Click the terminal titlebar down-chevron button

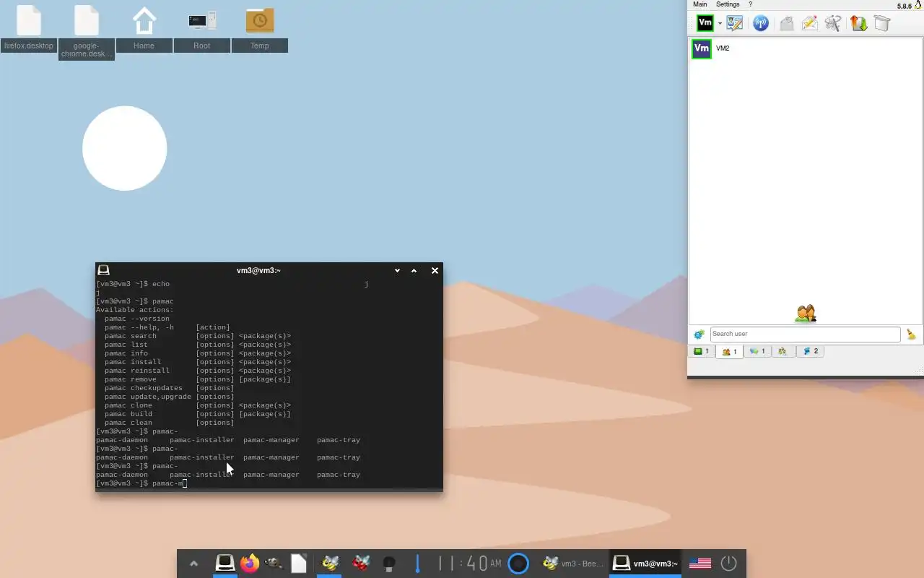[397, 270]
